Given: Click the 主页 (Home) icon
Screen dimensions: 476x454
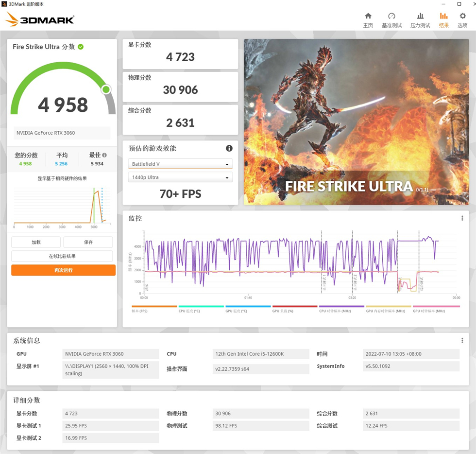Looking at the screenshot, I should click(x=368, y=18).
